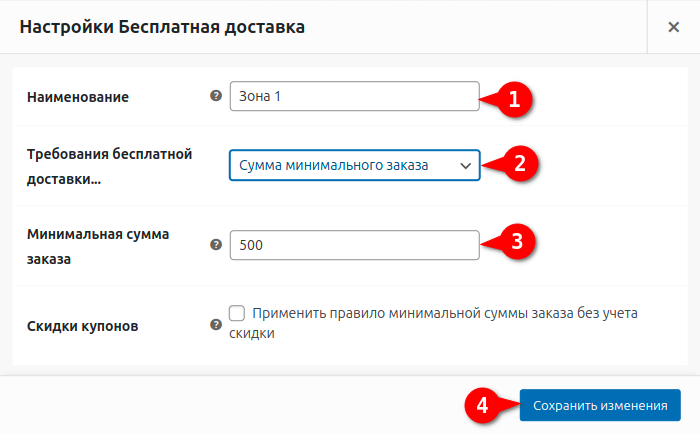
Task: Open the Сумма минимального заказа dropdown
Action: tap(354, 165)
